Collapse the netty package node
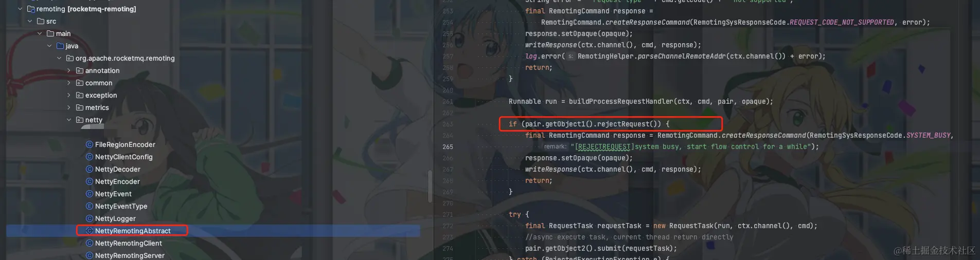This screenshot has width=980, height=260. [x=69, y=120]
